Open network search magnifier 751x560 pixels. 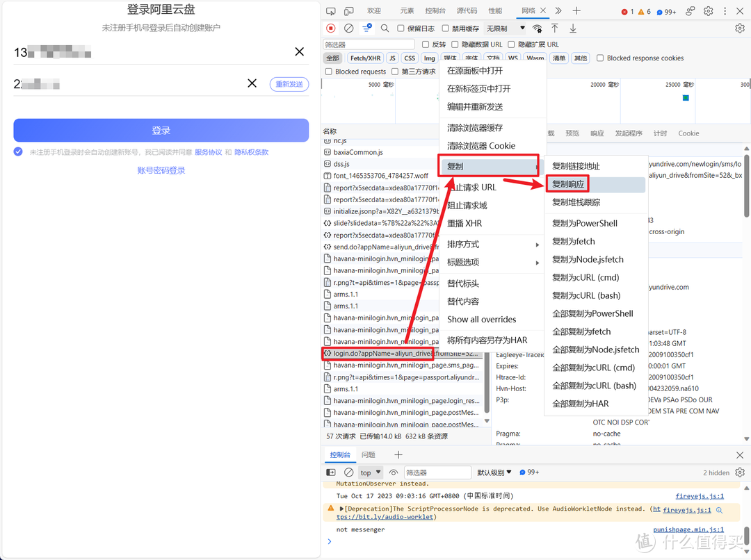click(385, 28)
